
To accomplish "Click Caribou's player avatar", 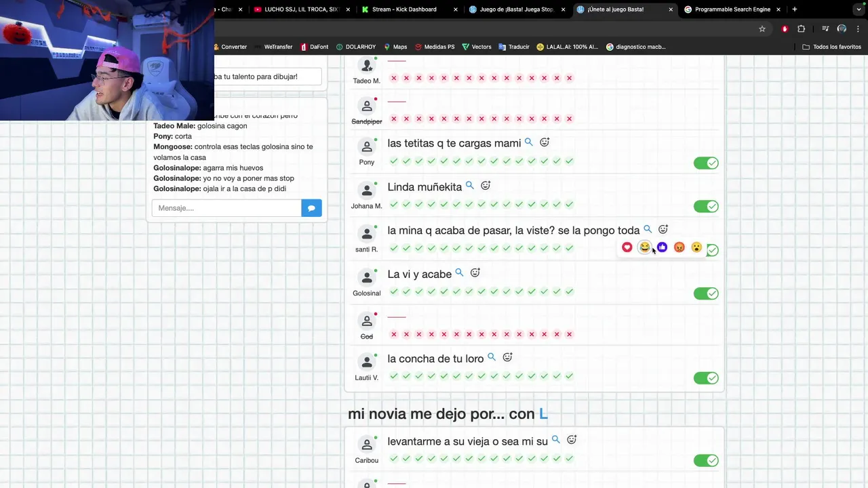I will (367, 445).
